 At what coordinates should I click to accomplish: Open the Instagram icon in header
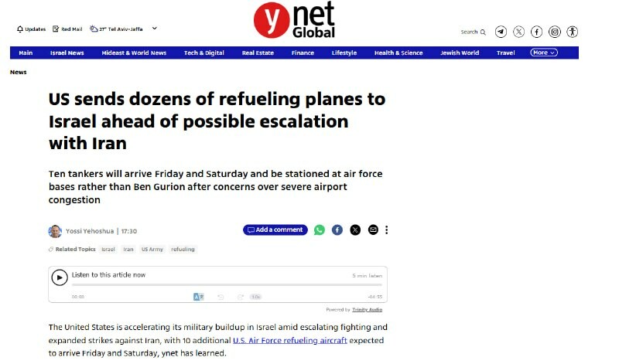click(555, 32)
